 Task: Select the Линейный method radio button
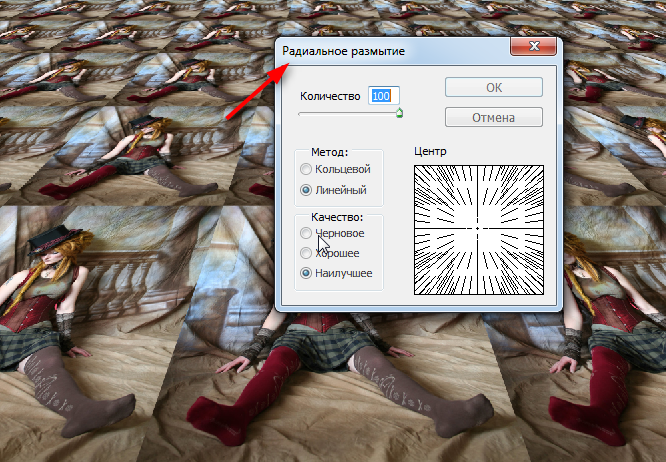tap(306, 190)
